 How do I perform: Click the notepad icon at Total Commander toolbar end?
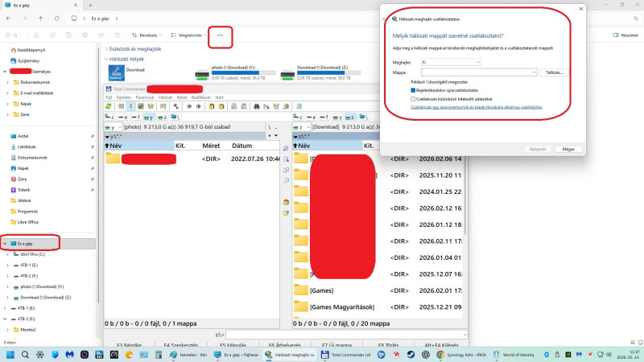[299, 107]
